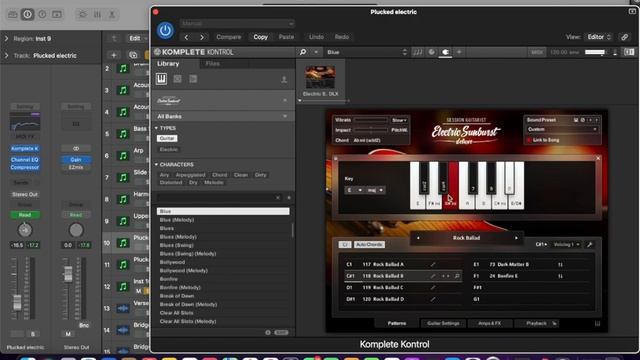
Task: Select the loops icon next to keyboard icon
Action: coord(177,79)
